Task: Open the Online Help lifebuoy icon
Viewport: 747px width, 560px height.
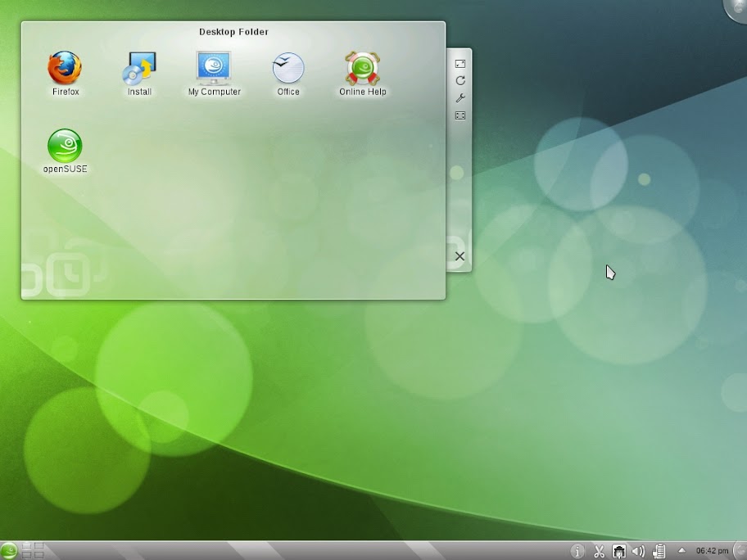Action: (x=363, y=68)
